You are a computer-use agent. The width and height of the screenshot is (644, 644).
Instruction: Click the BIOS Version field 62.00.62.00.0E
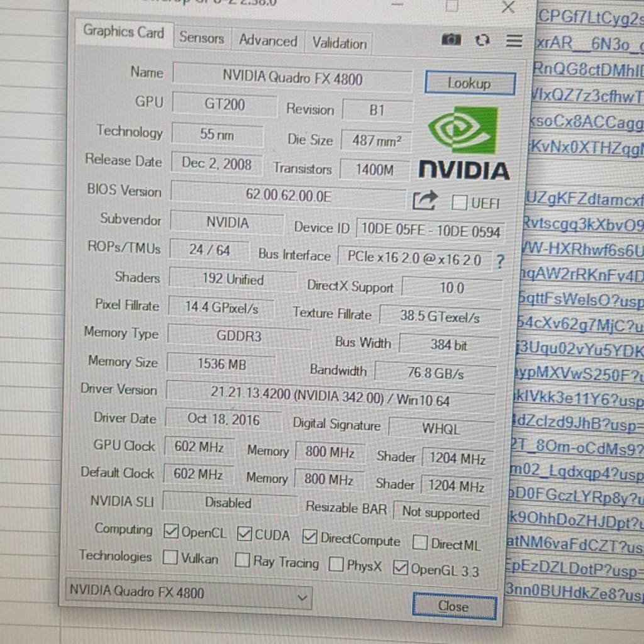[x=288, y=196]
